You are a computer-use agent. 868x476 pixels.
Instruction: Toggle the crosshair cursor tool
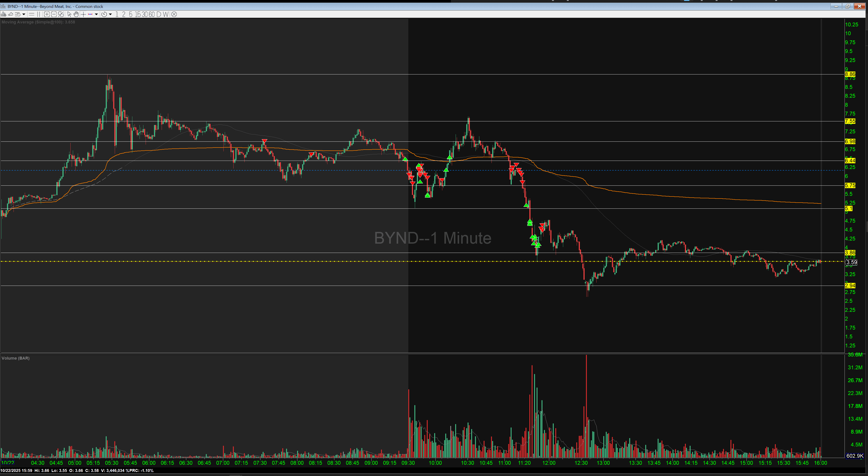[83, 14]
